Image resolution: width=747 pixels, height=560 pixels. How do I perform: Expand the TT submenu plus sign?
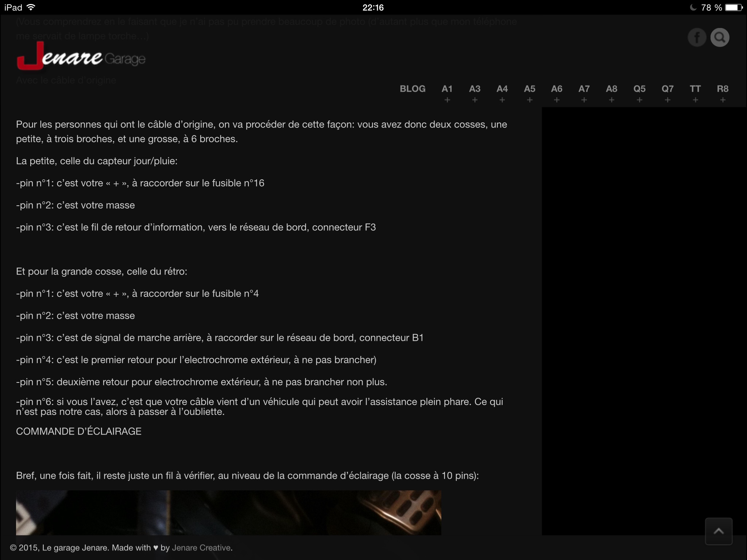click(x=695, y=100)
